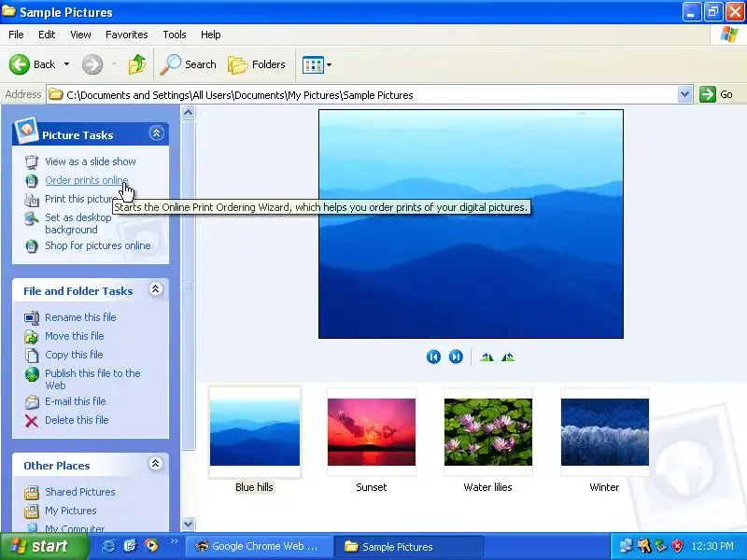Open the Favorites menu

pyautogui.click(x=127, y=35)
